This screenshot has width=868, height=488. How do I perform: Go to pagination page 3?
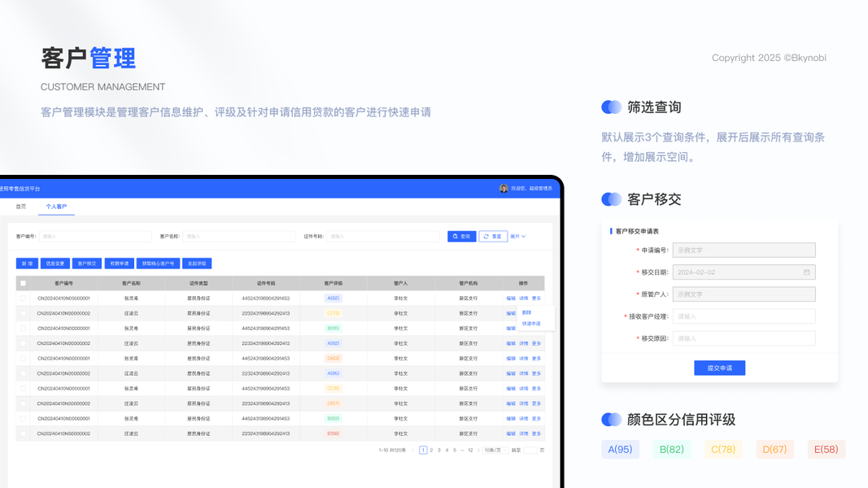pos(439,451)
